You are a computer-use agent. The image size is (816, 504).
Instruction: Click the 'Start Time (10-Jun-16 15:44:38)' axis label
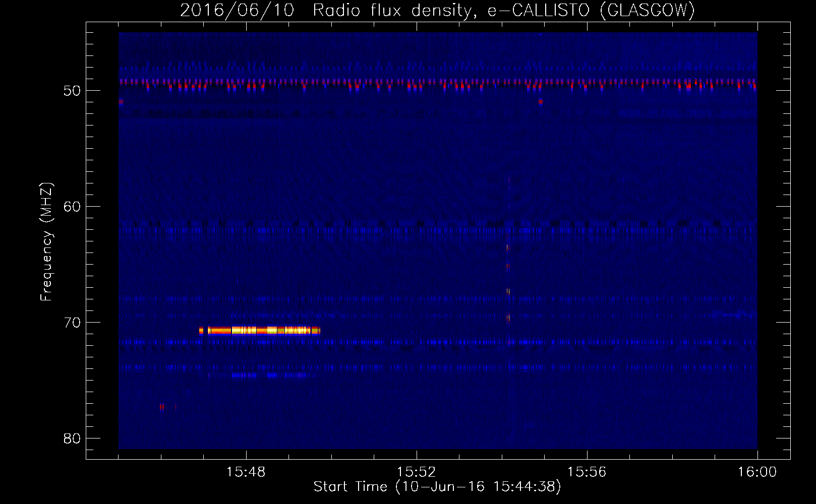pyautogui.click(x=437, y=487)
